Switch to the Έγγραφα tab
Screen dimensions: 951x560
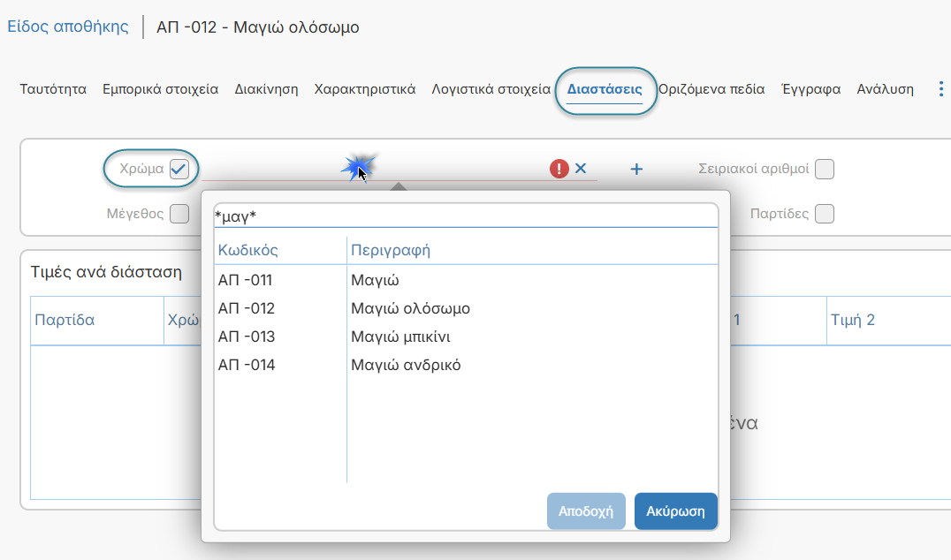coord(810,89)
